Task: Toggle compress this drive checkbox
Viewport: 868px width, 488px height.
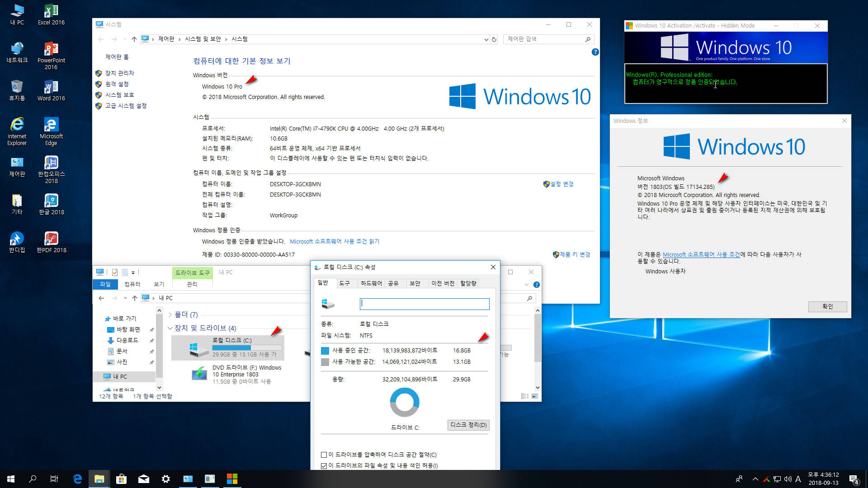Action: 324,455
